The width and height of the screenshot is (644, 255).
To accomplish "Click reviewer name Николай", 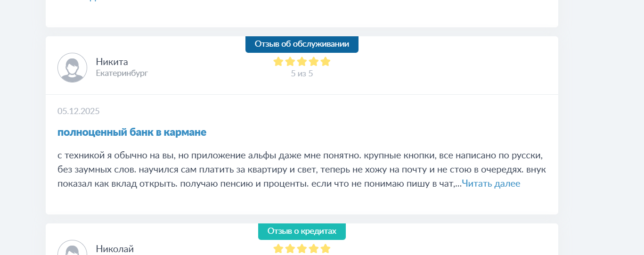I will [x=115, y=249].
